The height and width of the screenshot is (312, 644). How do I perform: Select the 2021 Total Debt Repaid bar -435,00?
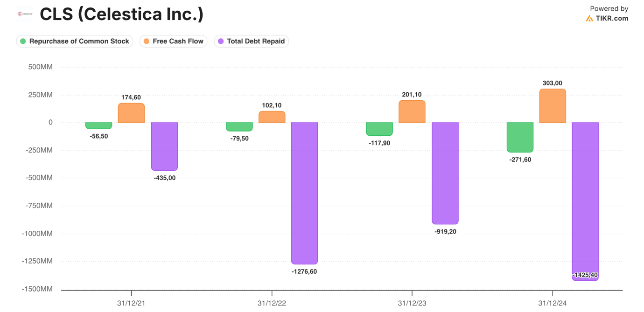(164, 146)
